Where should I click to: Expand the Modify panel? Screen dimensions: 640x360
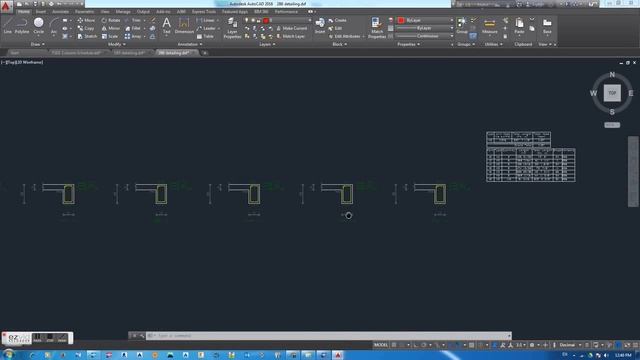point(116,44)
